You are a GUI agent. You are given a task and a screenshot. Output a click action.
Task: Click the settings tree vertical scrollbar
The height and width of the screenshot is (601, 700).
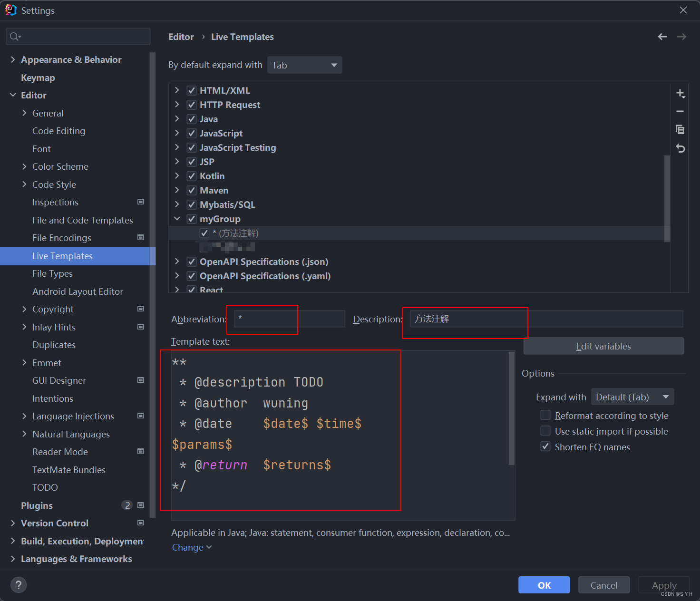pos(153,284)
